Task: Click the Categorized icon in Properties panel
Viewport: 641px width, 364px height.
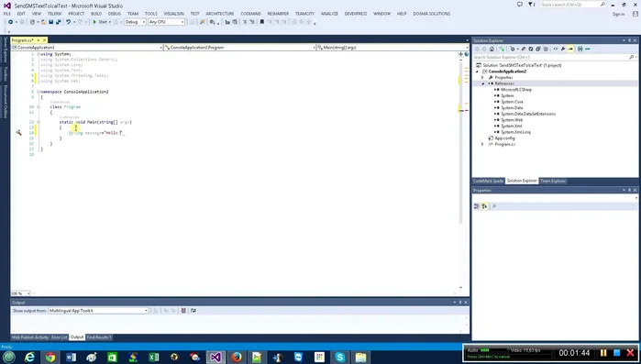Action: click(x=476, y=206)
